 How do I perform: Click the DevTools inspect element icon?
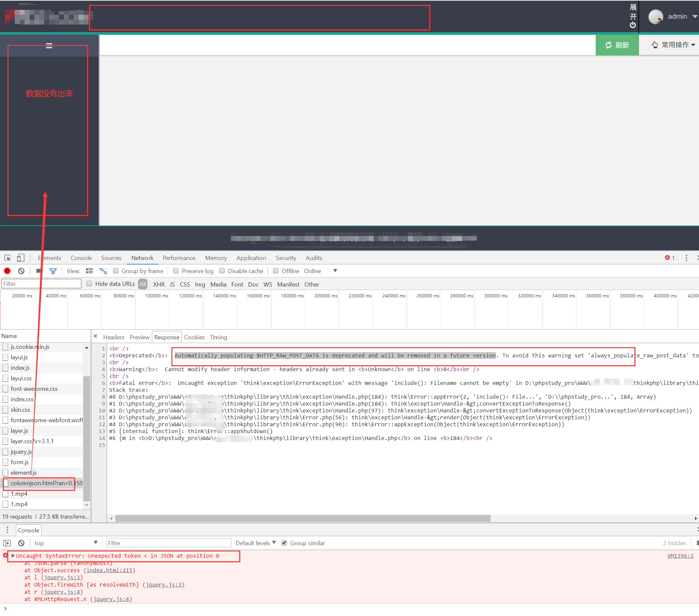tap(8, 258)
